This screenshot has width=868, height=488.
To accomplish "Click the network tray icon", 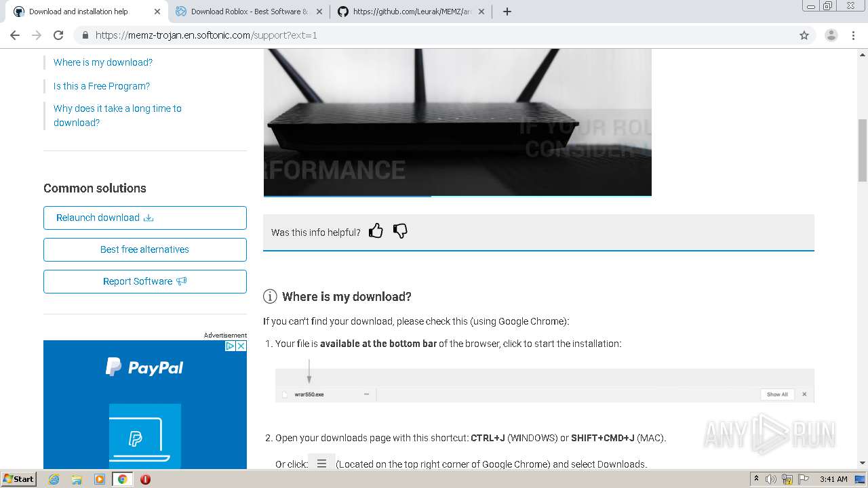I will (787, 479).
